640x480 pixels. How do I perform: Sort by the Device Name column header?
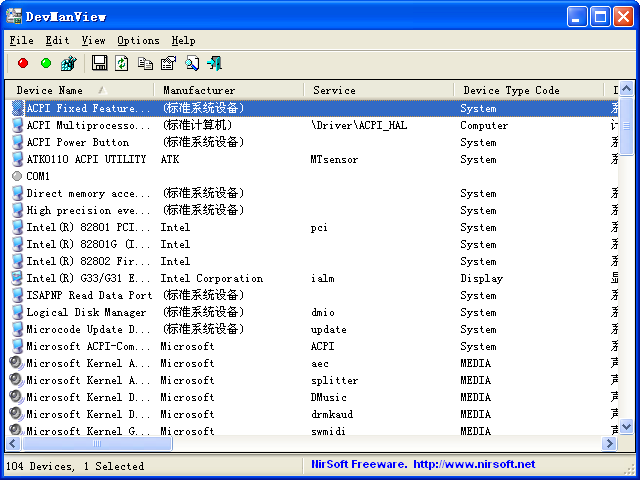tap(80, 90)
